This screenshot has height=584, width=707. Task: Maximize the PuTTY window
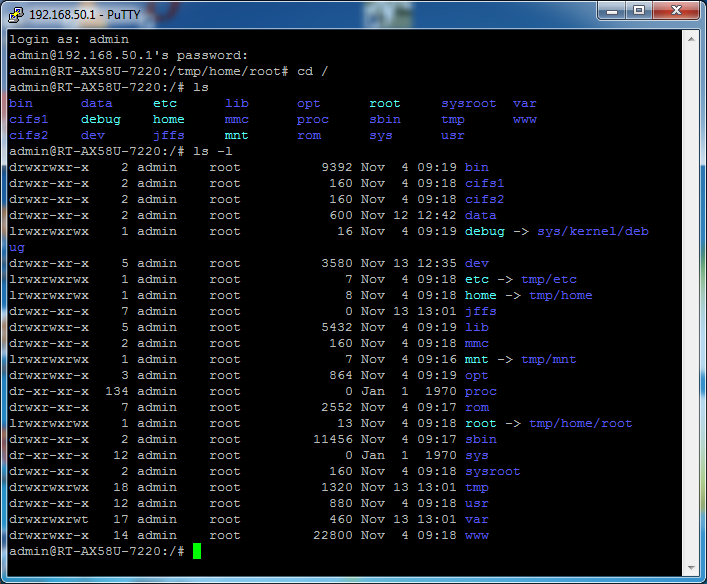pyautogui.click(x=637, y=10)
